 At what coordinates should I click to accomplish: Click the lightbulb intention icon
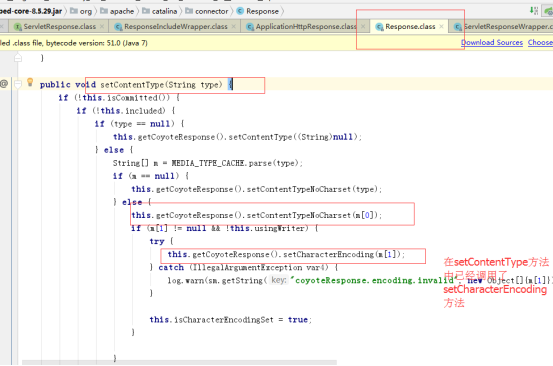30,82
